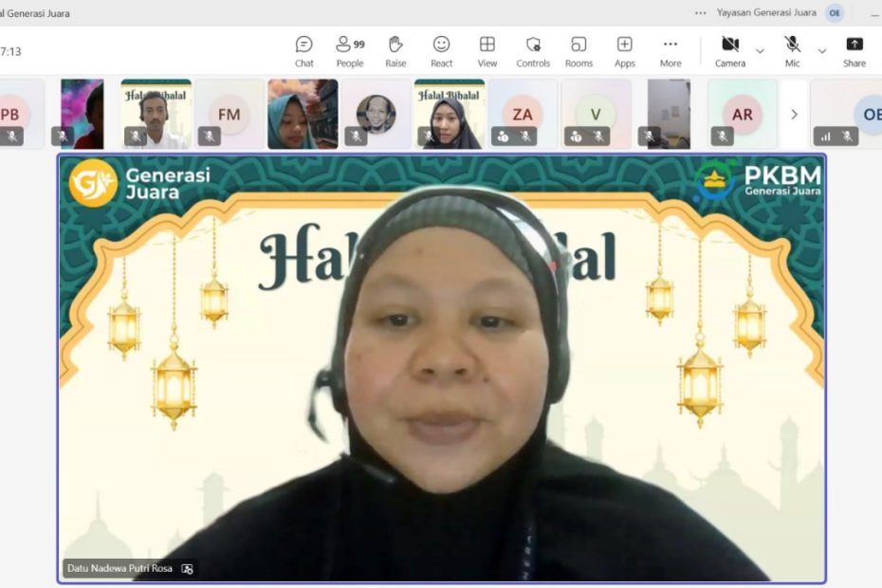
Task: Expand the Camera options arrow
Action: click(x=760, y=50)
